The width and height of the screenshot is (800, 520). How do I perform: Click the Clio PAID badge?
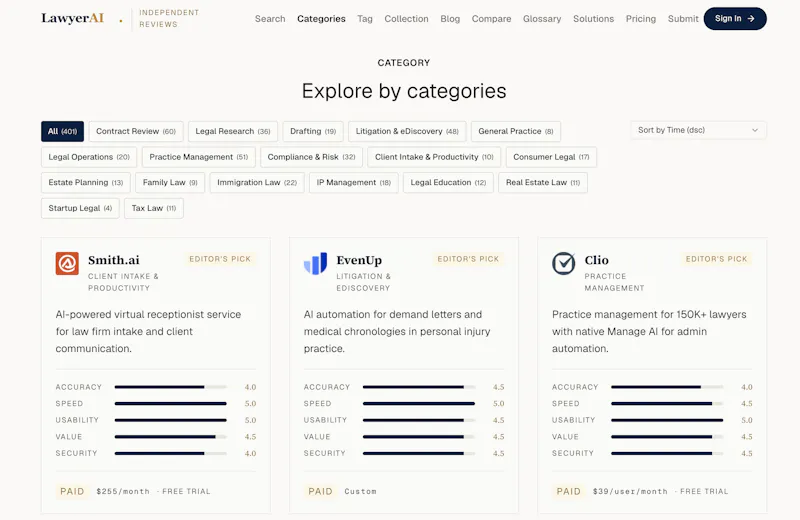click(x=568, y=491)
